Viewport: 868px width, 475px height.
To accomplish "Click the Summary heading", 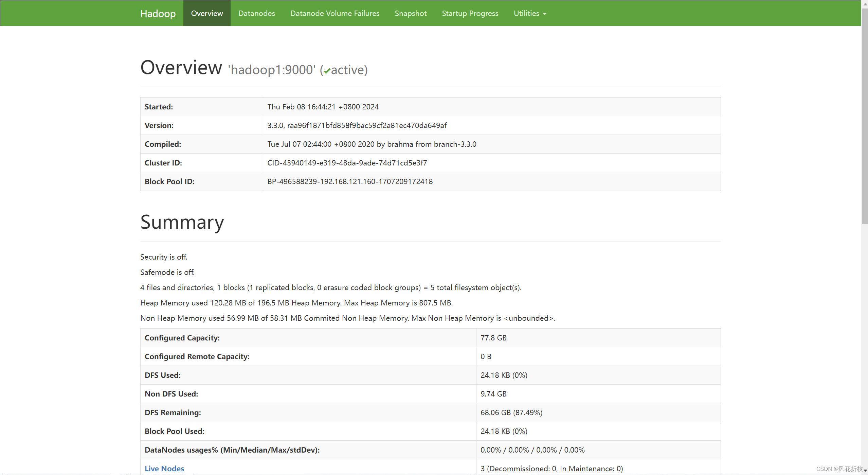I will pyautogui.click(x=182, y=222).
